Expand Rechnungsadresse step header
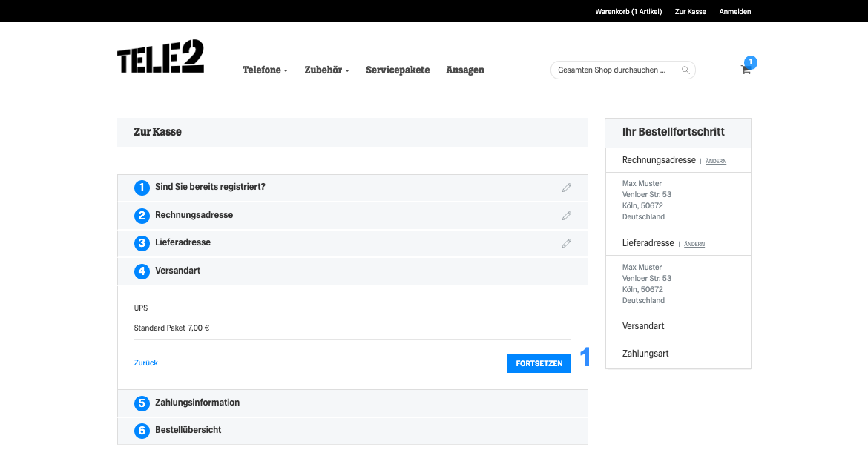The width and height of the screenshot is (868, 470). click(352, 216)
